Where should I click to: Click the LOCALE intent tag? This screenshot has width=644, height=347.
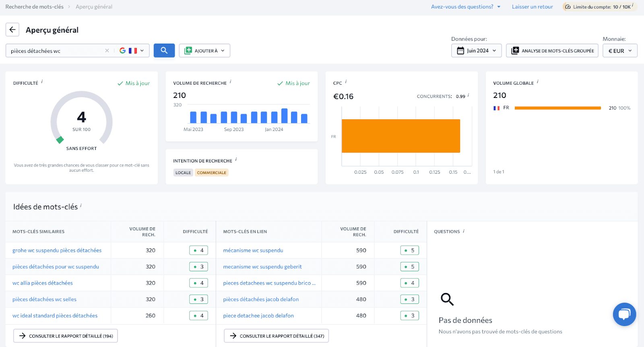(x=183, y=172)
